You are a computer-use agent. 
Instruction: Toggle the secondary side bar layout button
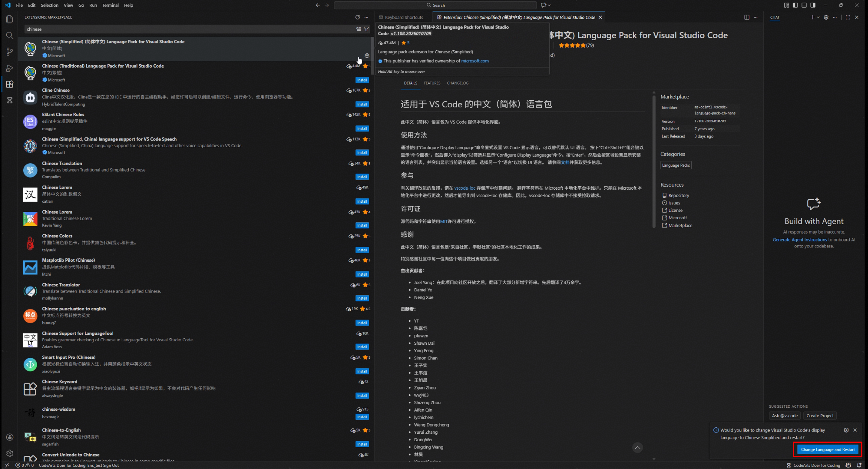813,5
